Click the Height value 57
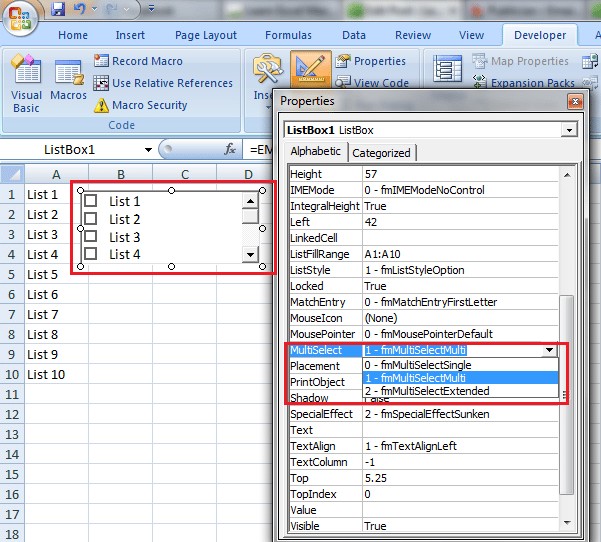The width and height of the screenshot is (601, 542). coord(460,174)
